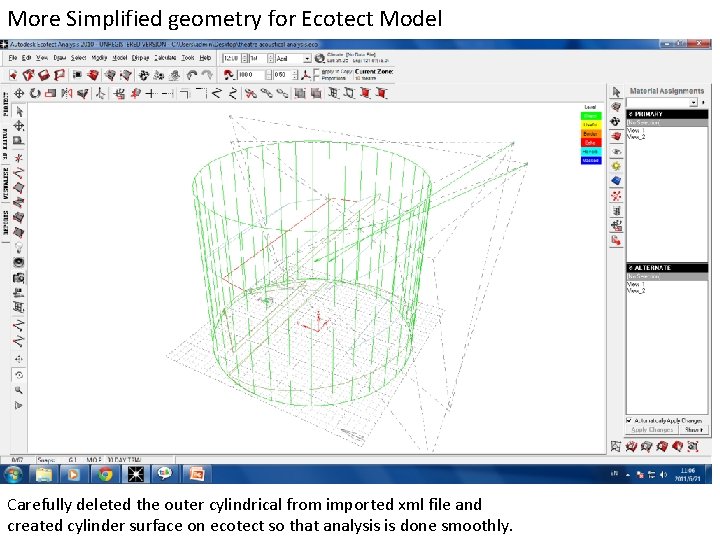Click the red scissors unlink icon
This screenshot has height=540, width=720.
(x=251, y=94)
